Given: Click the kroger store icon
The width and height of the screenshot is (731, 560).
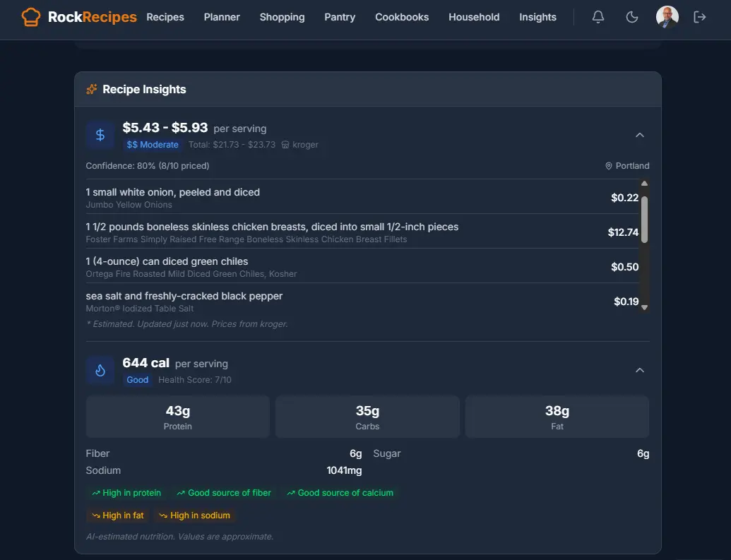Looking at the screenshot, I should point(285,145).
